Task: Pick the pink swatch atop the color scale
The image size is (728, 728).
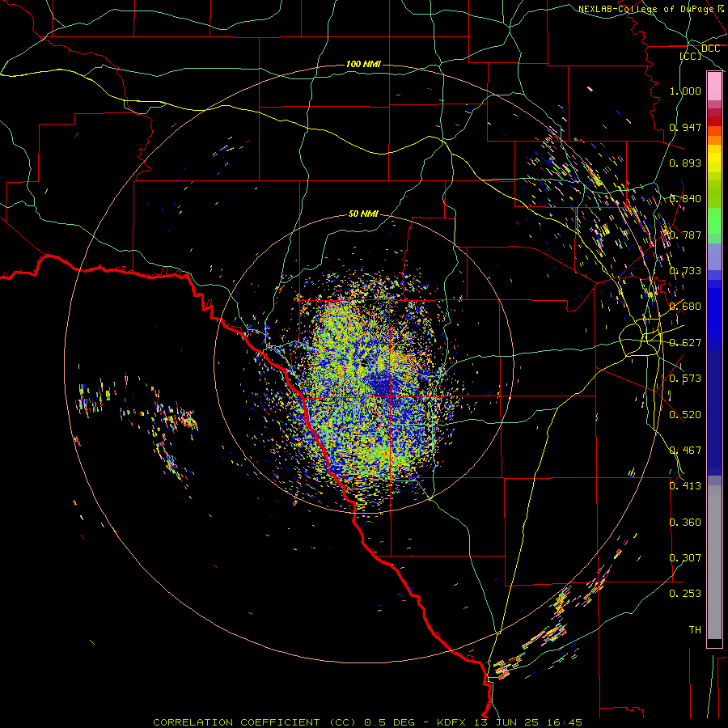Action: pos(714,87)
